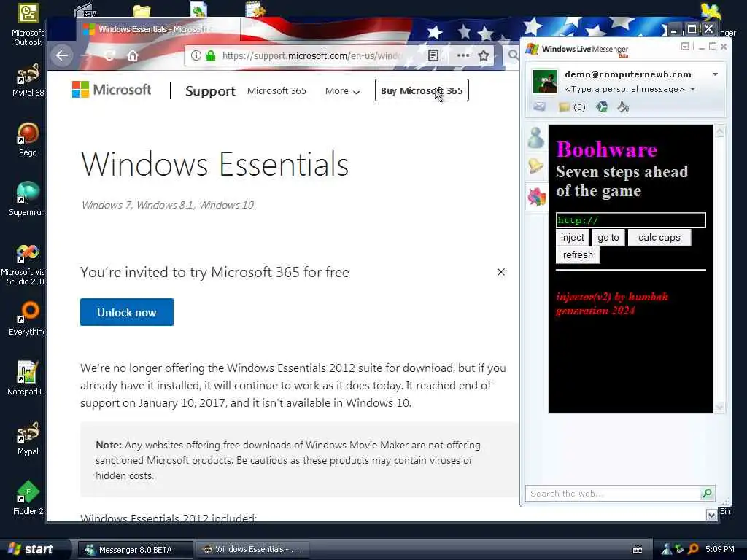Viewport: 747px width, 560px height.
Task: Open MyPal 68 desktop shortcut
Action: 28,80
